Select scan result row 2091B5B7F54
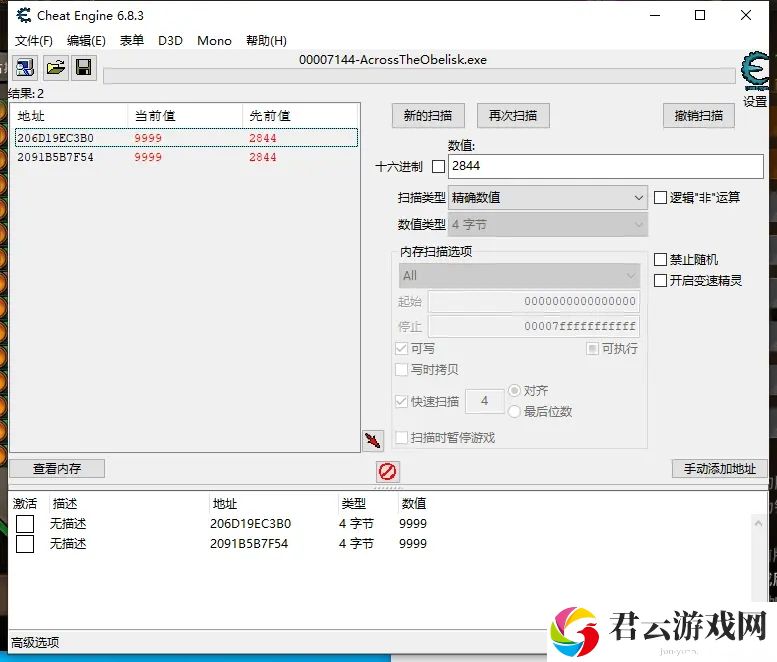 (186, 157)
